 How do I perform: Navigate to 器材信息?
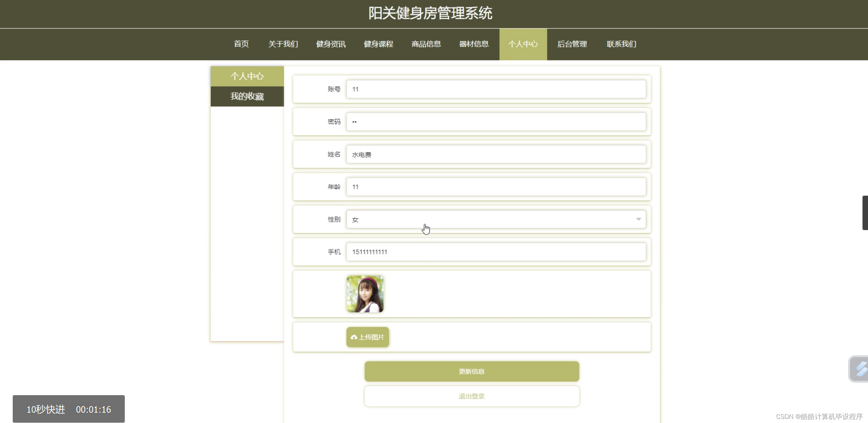coord(474,44)
